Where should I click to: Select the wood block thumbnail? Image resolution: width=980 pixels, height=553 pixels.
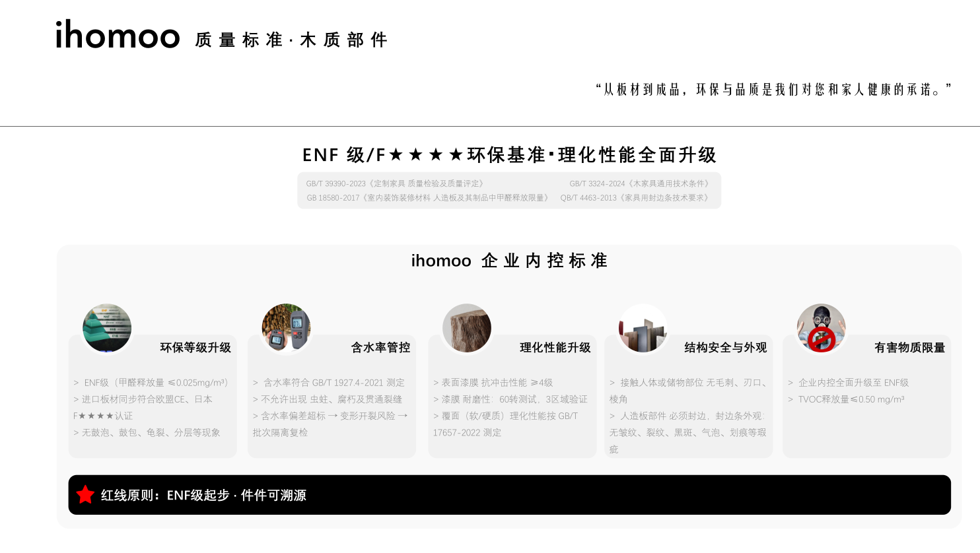point(467,328)
